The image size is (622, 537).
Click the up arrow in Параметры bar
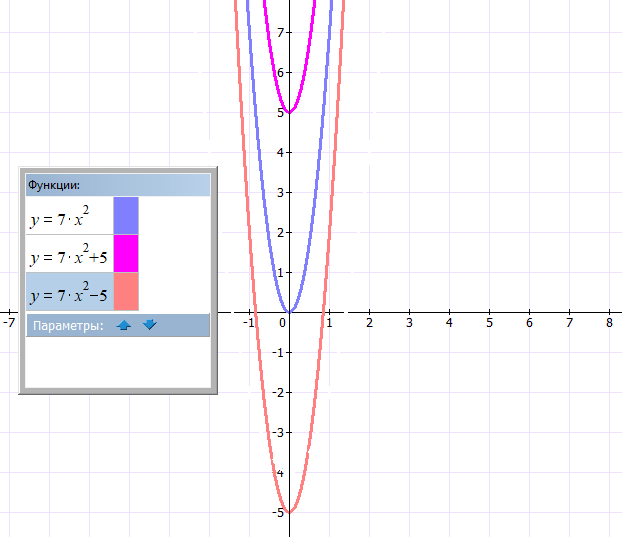[124, 325]
